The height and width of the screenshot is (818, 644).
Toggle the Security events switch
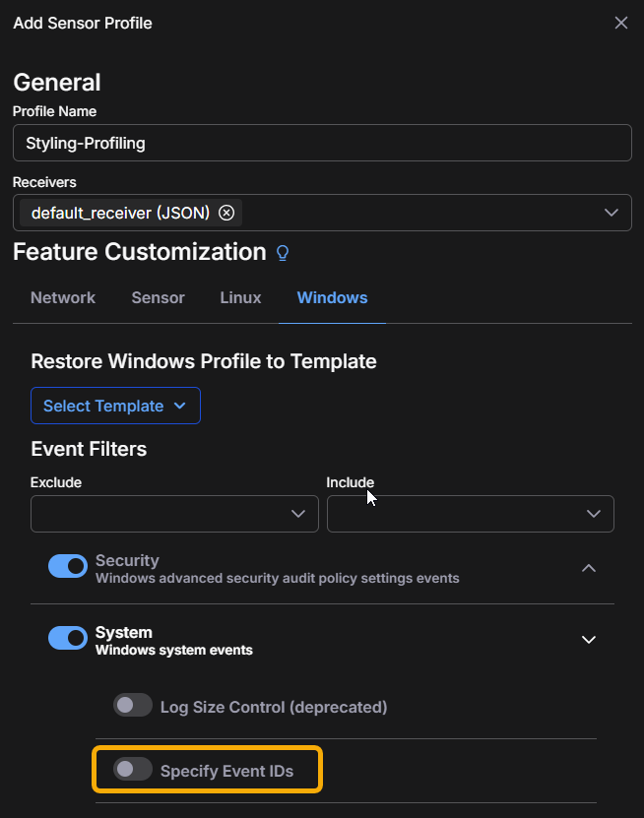(68, 566)
